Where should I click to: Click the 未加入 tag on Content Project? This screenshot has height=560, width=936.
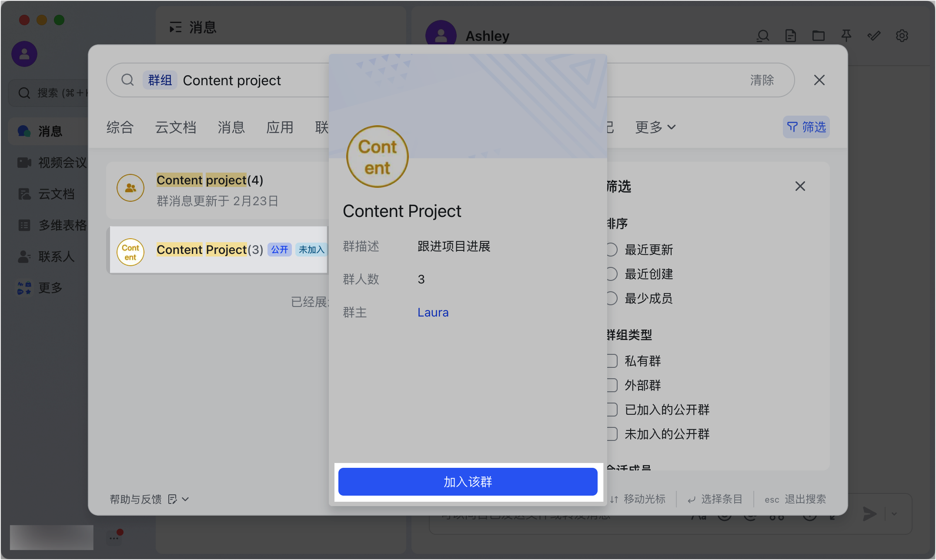[x=311, y=250]
